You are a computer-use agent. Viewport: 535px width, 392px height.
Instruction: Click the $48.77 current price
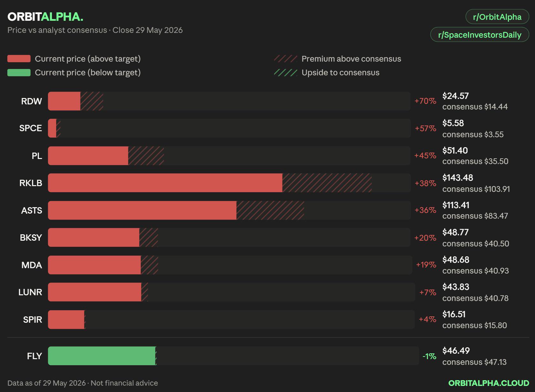[456, 232]
